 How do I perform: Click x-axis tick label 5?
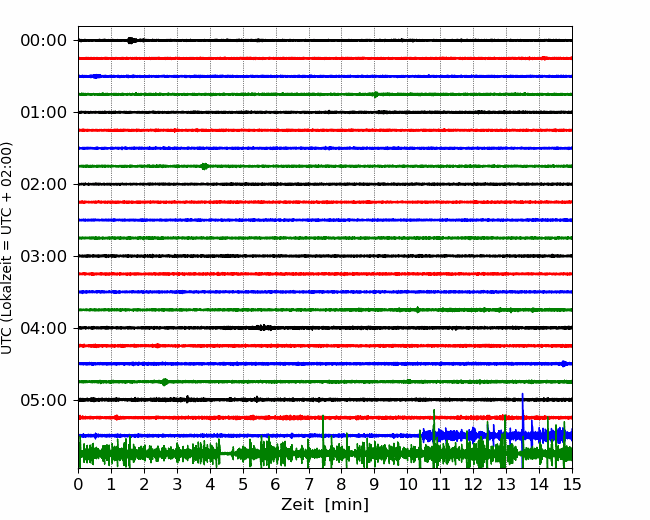(x=243, y=484)
